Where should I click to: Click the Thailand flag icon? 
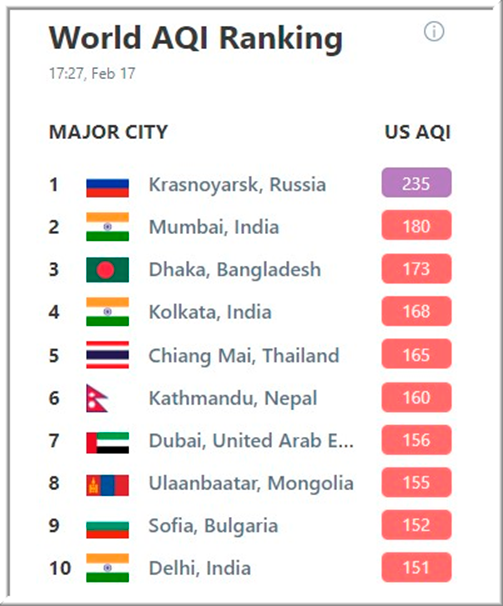(x=107, y=355)
